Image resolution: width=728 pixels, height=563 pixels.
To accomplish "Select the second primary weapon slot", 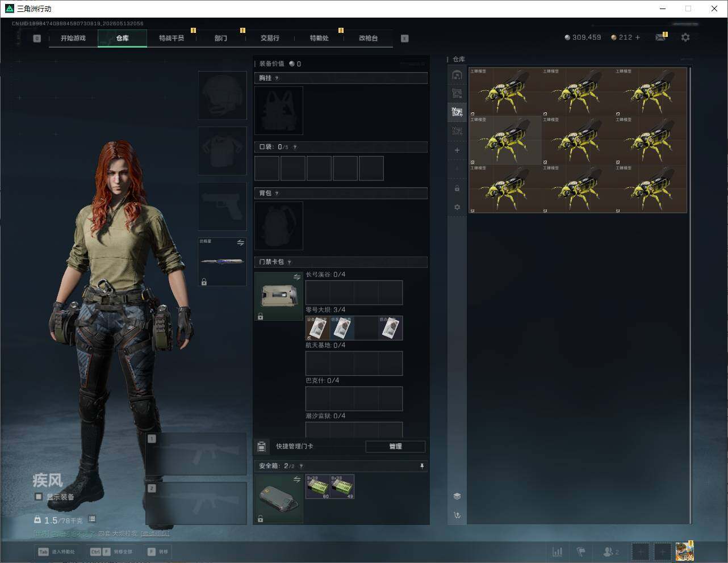I will click(x=196, y=503).
